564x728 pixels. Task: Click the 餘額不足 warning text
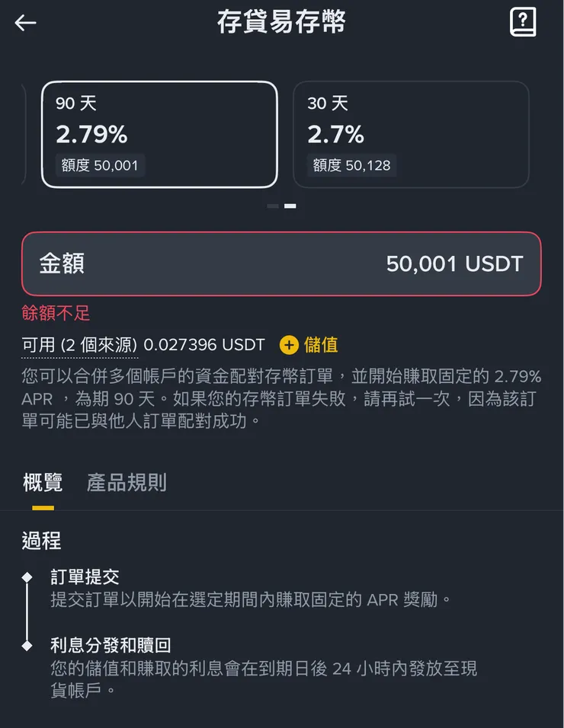[53, 313]
